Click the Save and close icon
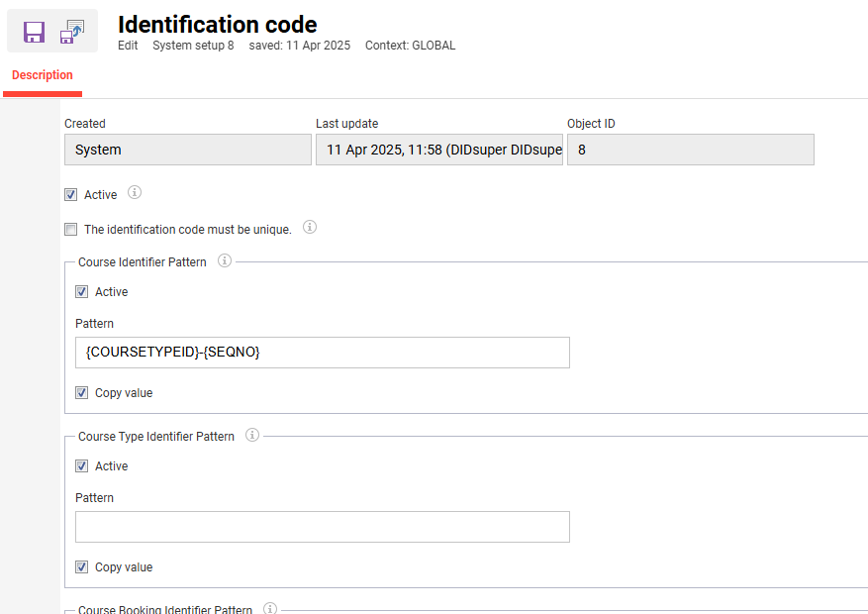This screenshot has height=614, width=868. coord(72,32)
